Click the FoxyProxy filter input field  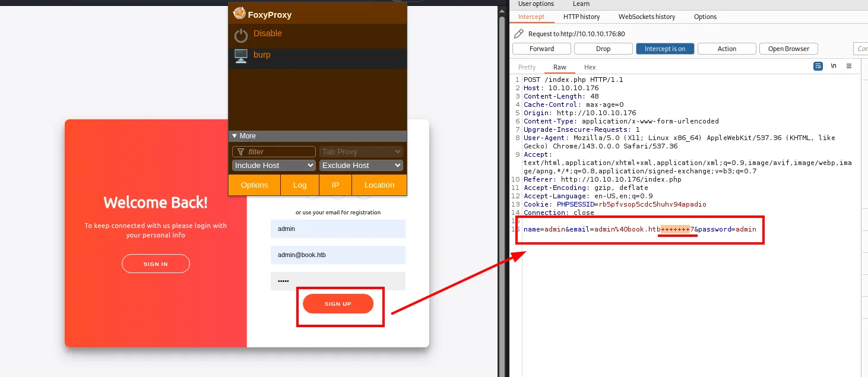pyautogui.click(x=274, y=152)
